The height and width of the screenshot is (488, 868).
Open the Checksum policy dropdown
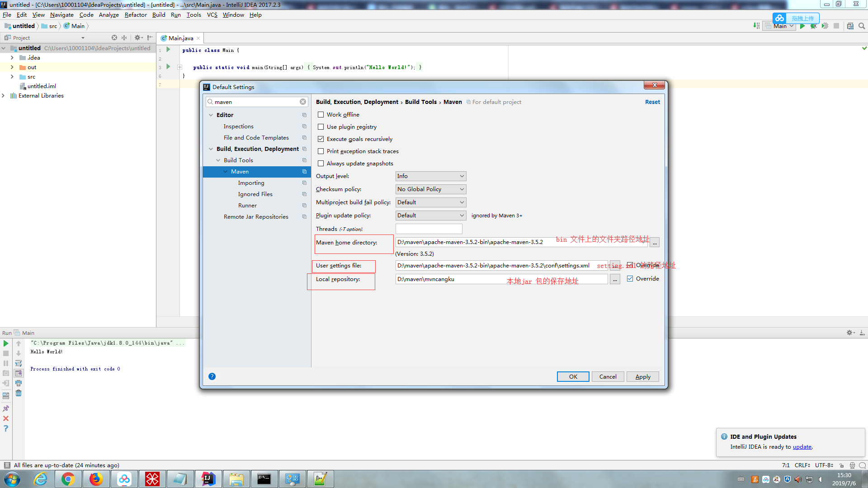coord(430,189)
